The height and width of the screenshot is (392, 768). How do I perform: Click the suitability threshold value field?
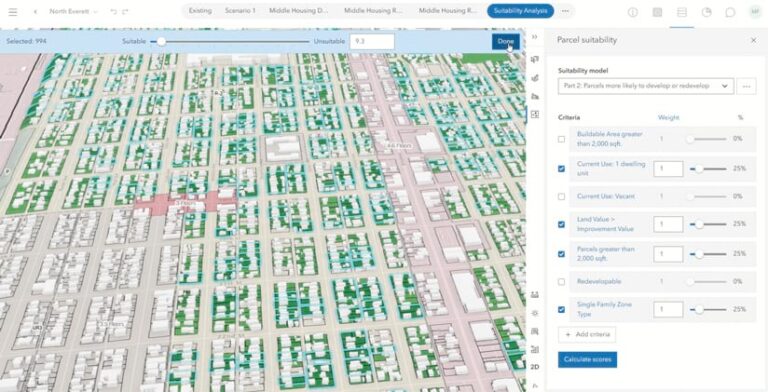(x=372, y=42)
